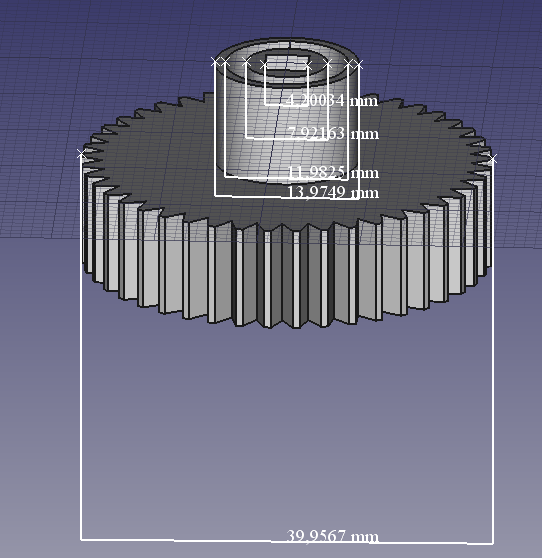Select the rightmost X marker on the hub
Viewport: 542px width, 558px height.
click(359, 64)
